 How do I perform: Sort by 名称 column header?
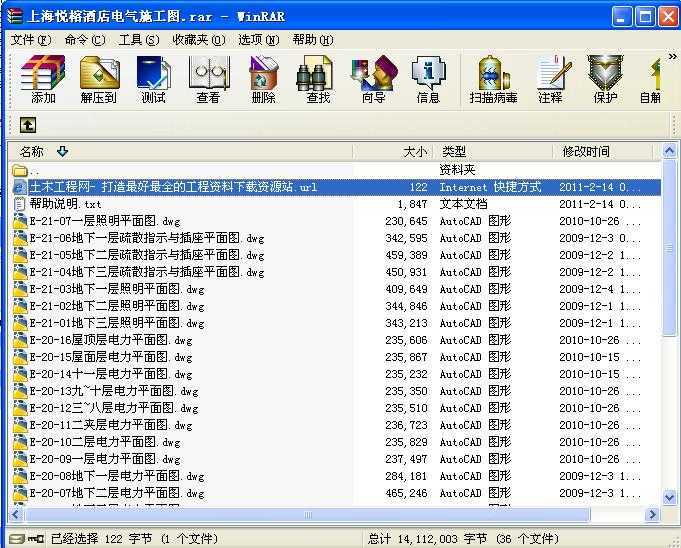180,152
